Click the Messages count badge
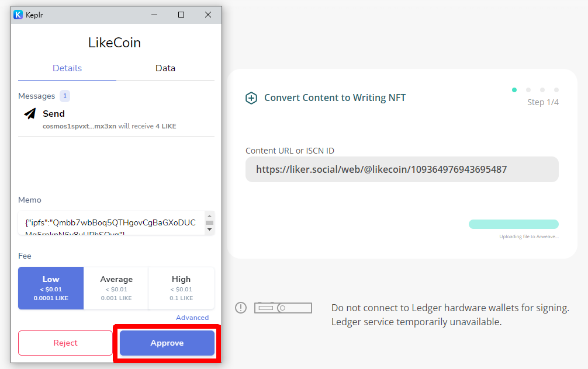 point(65,96)
